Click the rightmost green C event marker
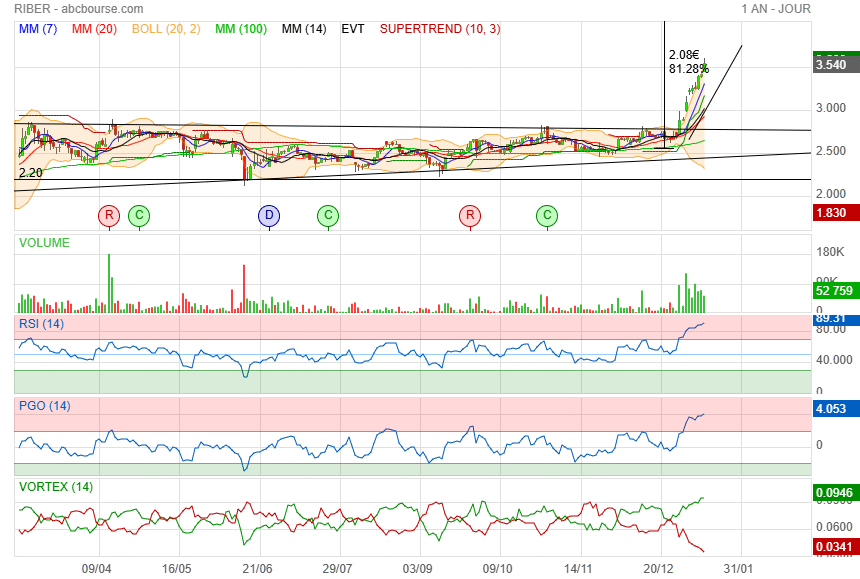Viewport: 860px width, 579px height. (x=546, y=215)
